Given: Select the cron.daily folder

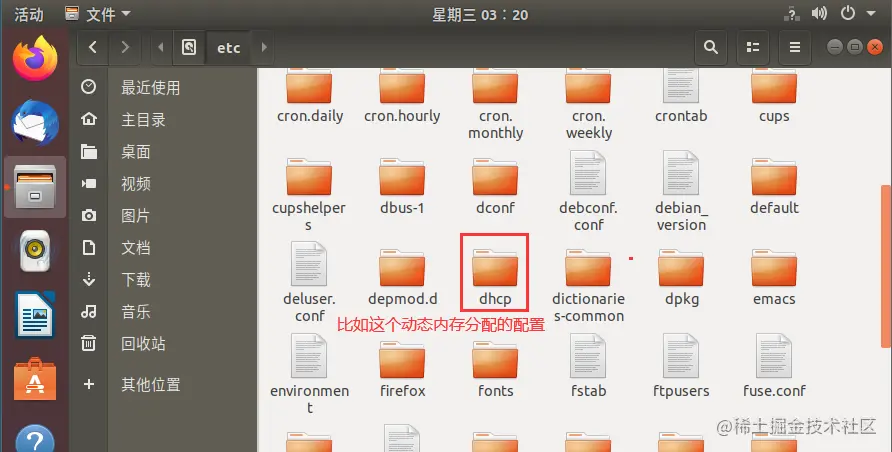Looking at the screenshot, I should tap(309, 97).
